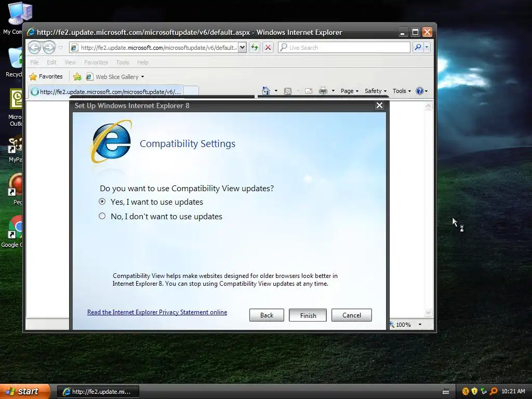Click the Stop loading icon
532x399 pixels.
[268, 47]
